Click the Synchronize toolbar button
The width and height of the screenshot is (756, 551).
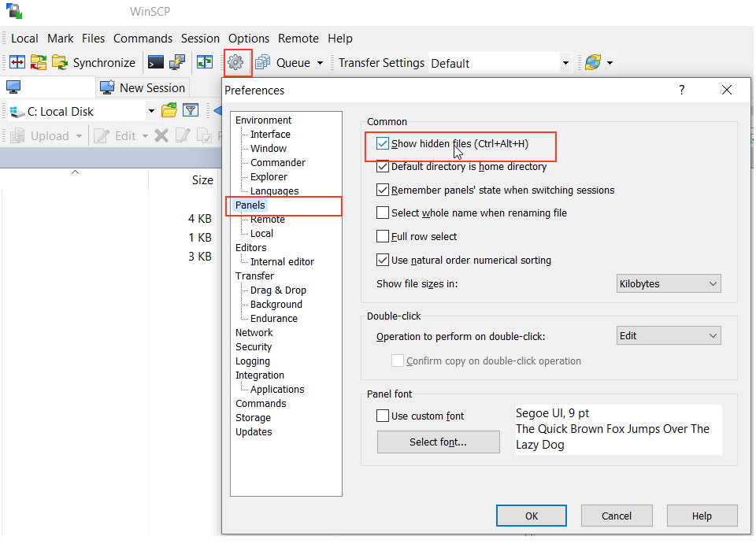[x=94, y=63]
